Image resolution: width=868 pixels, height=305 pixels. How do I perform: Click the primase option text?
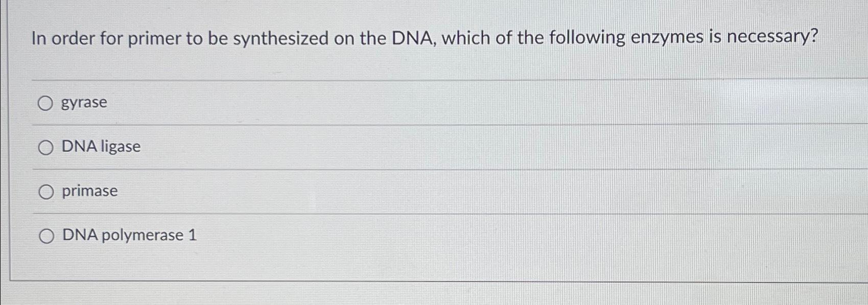point(89,192)
